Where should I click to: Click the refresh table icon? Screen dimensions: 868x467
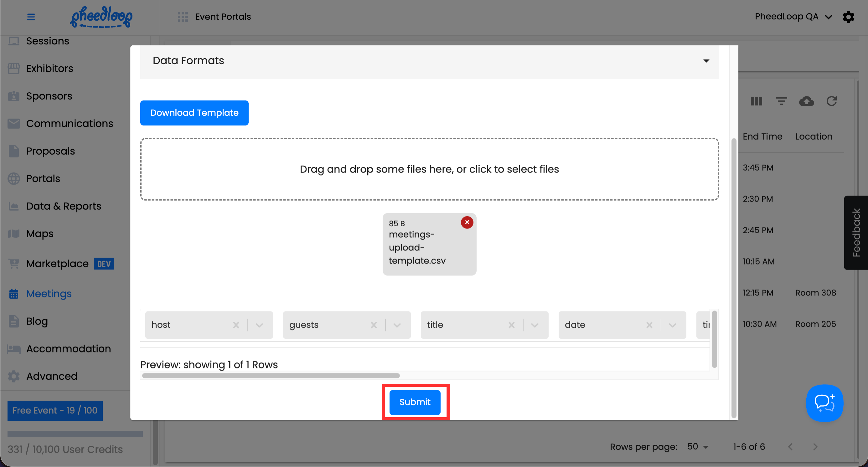pos(831,101)
